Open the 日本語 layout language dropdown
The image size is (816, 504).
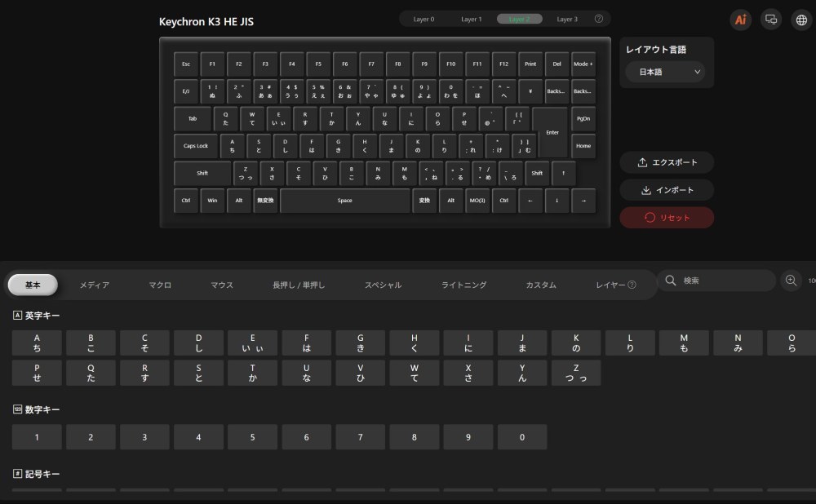[666, 72]
